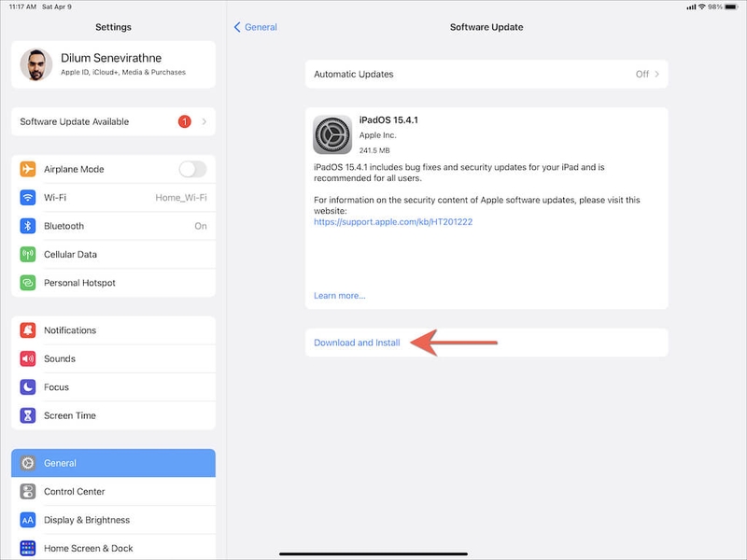Open Wi-Fi settings row

[113, 198]
